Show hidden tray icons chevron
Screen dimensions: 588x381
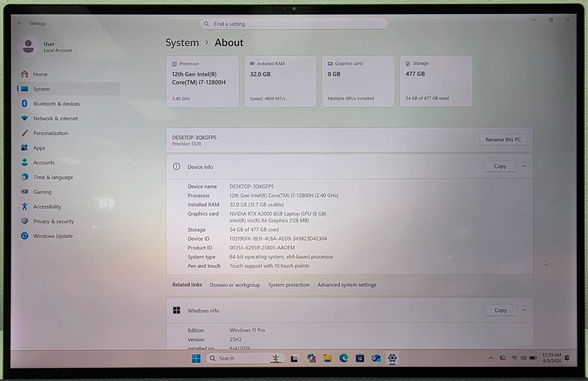click(491, 358)
